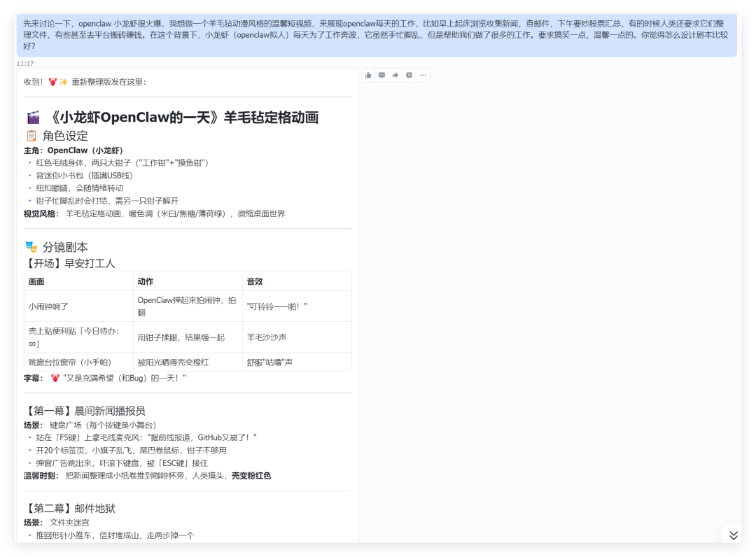Select the 音效 table column header
The image size is (756, 557).
point(254,281)
